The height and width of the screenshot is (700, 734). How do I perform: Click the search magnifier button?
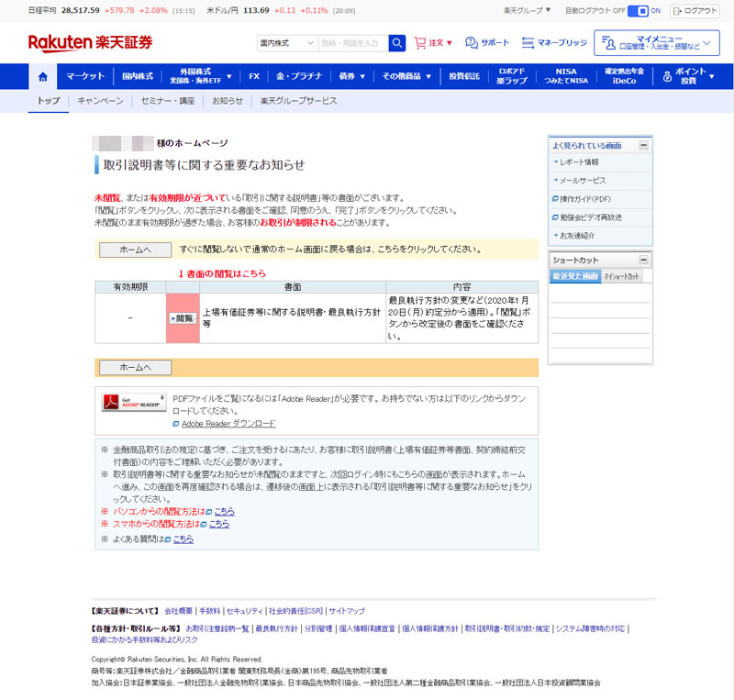click(x=397, y=43)
